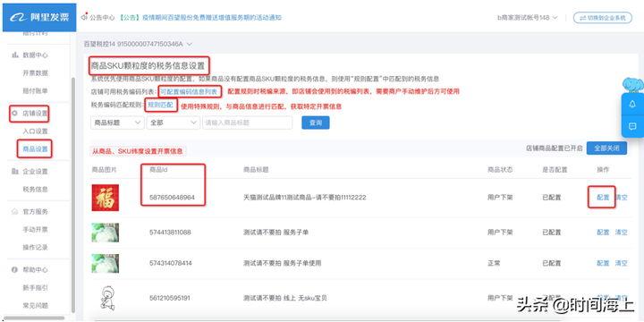This screenshot has width=644, height=322.
Task: Click product ID 574413811088
Action: [170, 233]
